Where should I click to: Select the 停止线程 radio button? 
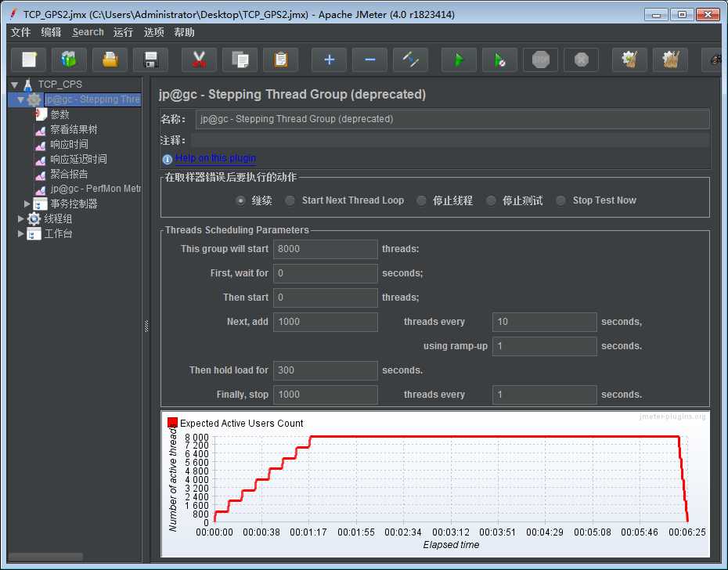coord(421,200)
